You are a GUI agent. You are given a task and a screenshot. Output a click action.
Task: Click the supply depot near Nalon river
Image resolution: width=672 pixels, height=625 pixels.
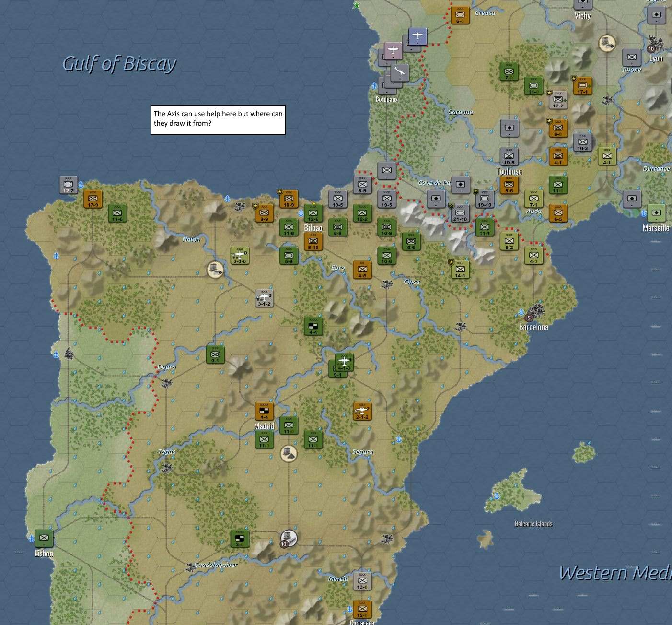click(x=215, y=270)
